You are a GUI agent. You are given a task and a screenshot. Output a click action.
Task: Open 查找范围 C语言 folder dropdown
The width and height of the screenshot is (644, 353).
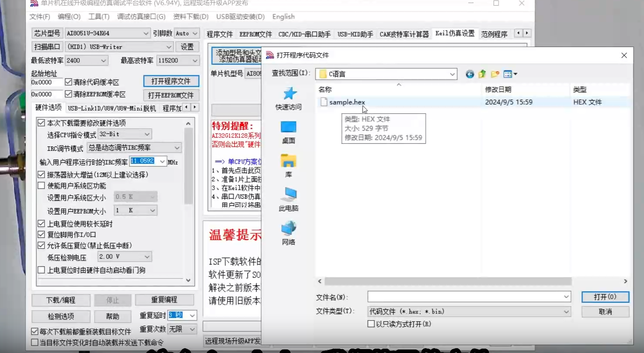pos(386,74)
